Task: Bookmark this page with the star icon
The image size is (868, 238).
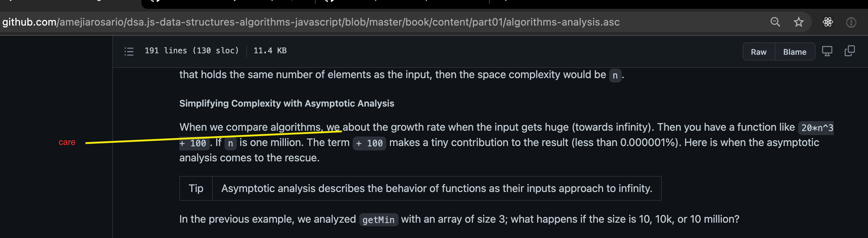Action: [x=799, y=22]
